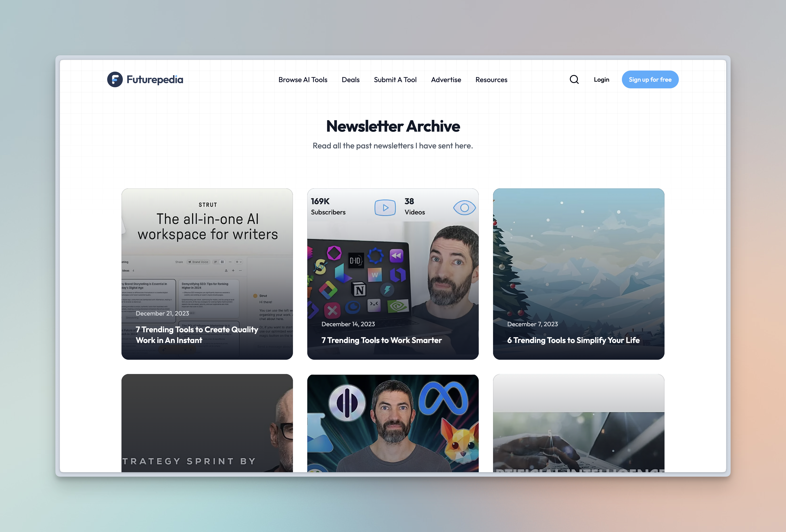Viewport: 786px width, 532px height.
Task: Open 7 Trending Tools to Work Smarter
Action: (382, 340)
